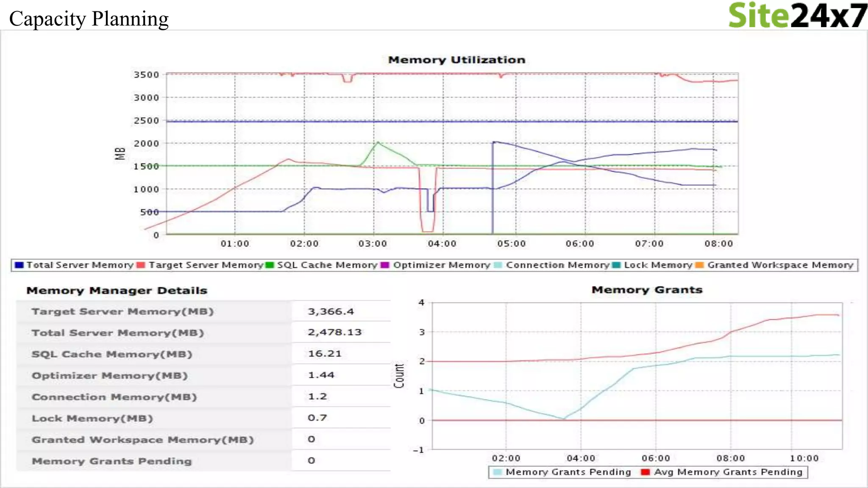
Task: Click the SQL Cache Memory(MB) row label
Action: 112,355
